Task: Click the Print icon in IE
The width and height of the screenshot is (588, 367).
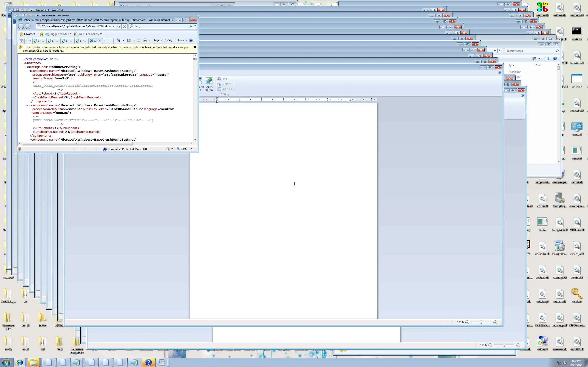Action: tap(145, 41)
